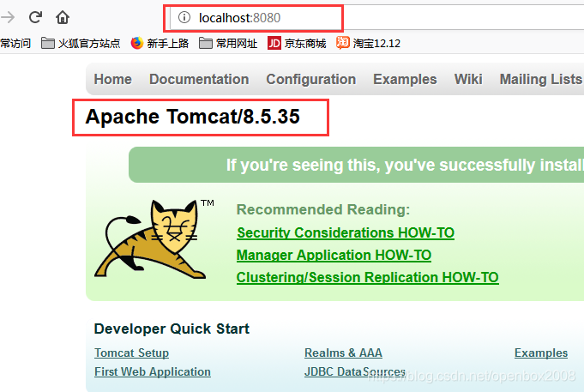
Task: Open Mailing Lists in Tomcat navigation
Action: coord(541,79)
